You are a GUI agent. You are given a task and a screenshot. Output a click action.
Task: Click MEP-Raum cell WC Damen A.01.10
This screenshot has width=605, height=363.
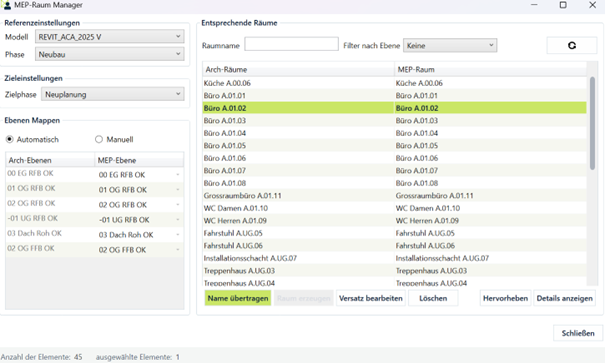click(490, 208)
